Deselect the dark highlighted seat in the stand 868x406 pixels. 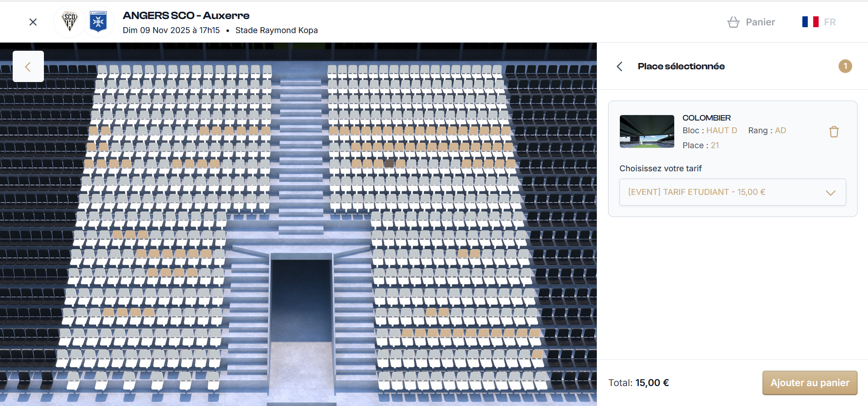[389, 163]
